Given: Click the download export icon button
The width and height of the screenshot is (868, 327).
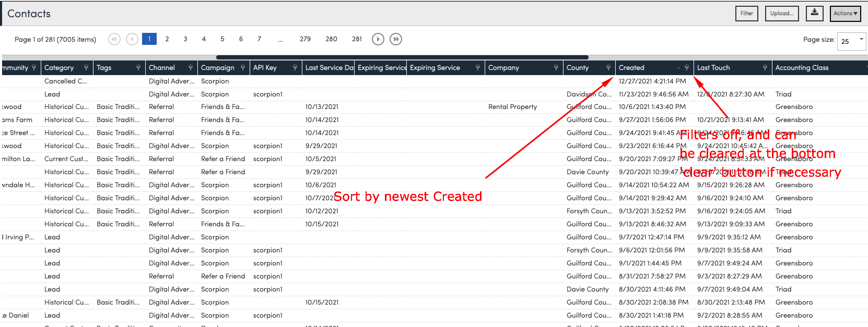Looking at the screenshot, I should coord(814,13).
